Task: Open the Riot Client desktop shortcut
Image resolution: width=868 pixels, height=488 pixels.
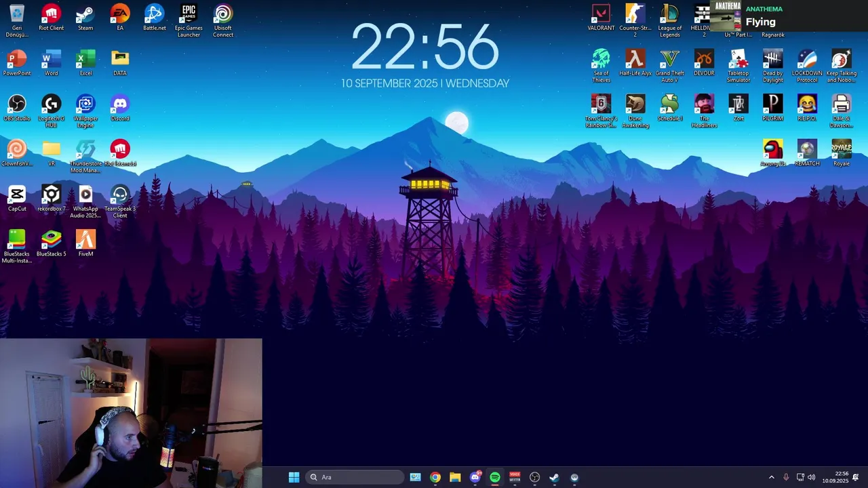Action: tap(51, 18)
